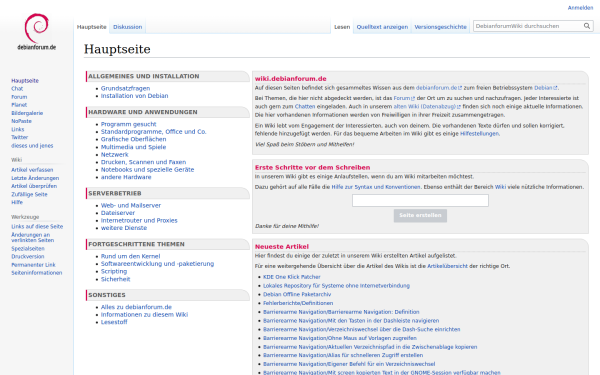The image size is (600, 375).
Task: Open the 'Hilfe zur Syntax und Konventionen' link
Action: [376, 187]
